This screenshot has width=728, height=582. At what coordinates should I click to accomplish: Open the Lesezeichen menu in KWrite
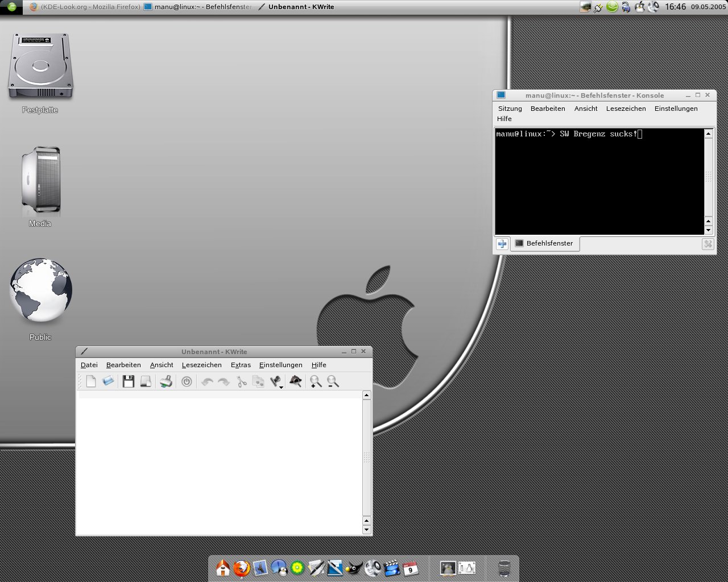tap(202, 365)
